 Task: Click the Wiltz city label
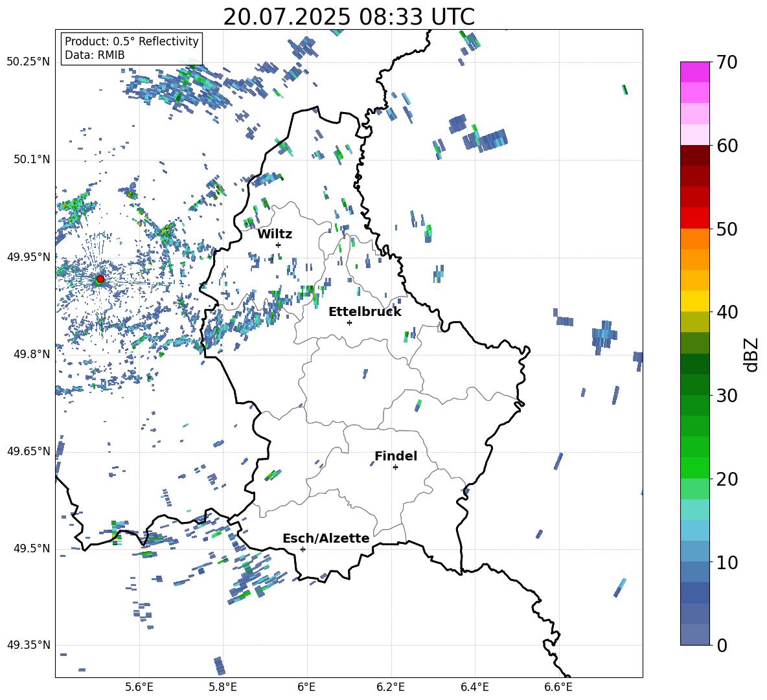point(275,234)
